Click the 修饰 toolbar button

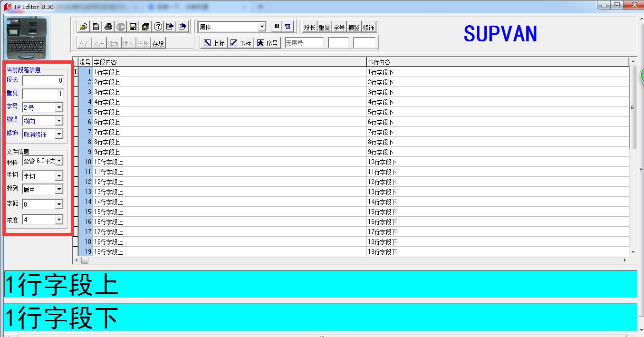(369, 28)
